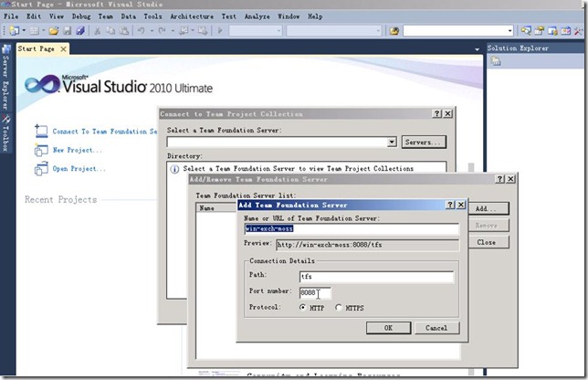Expand the New Project toolbar dropdown arrow
Image resolution: width=588 pixels, height=380 pixels.
tap(24, 31)
